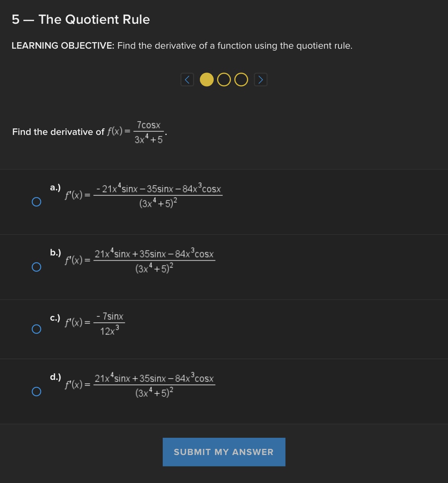The height and width of the screenshot is (483, 448).
Task: Click the next-question navigation control
Action: click(x=260, y=79)
